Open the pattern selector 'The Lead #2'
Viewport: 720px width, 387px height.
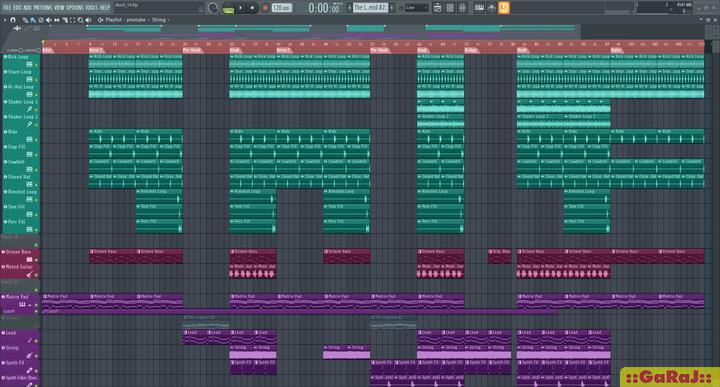370,8
